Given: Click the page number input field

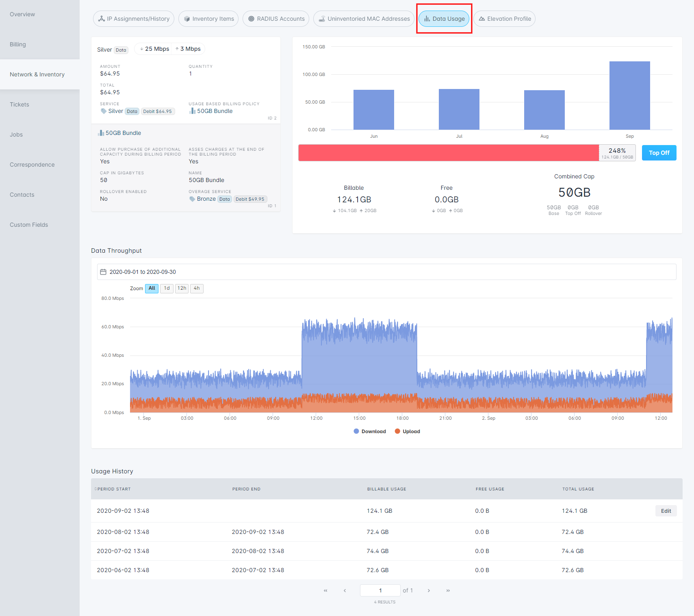Looking at the screenshot, I should (x=380, y=590).
